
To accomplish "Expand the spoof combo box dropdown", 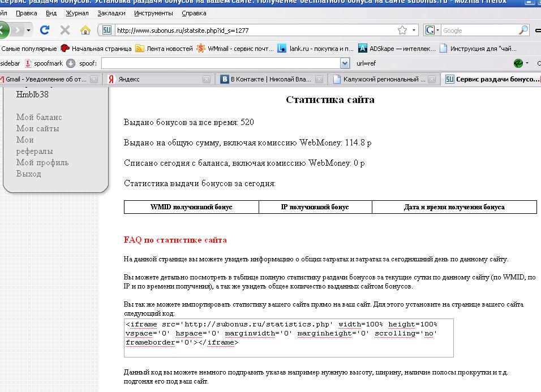I will [x=345, y=63].
